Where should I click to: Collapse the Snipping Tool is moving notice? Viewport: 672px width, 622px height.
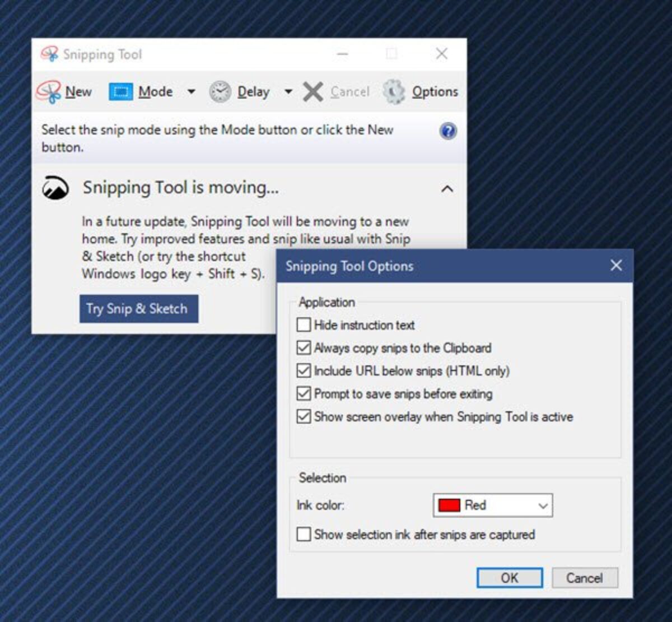click(x=447, y=189)
